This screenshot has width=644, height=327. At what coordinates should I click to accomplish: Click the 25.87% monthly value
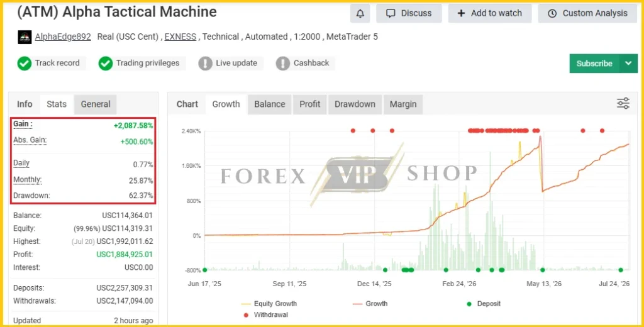tap(141, 180)
